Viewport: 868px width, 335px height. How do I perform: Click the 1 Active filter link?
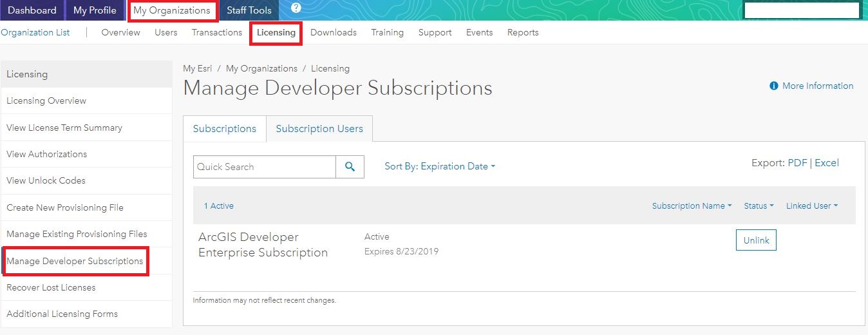point(219,206)
